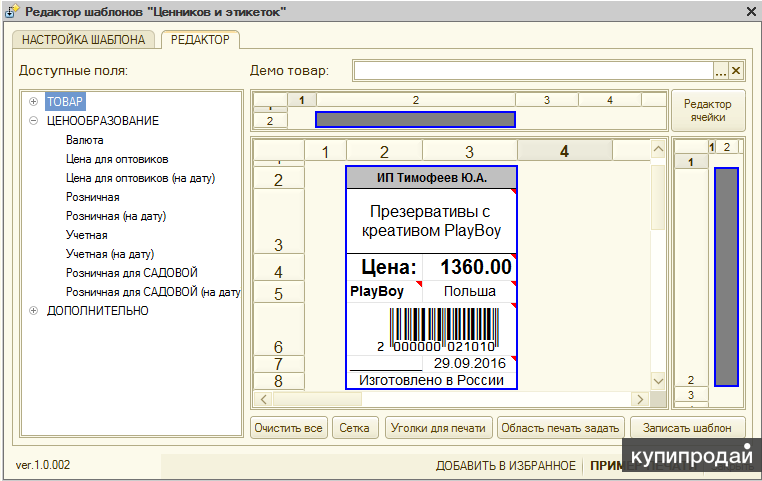The height and width of the screenshot is (481, 762).
Task: Select the ЦЕНООБРАЗОВАНИЕ tree item label
Action: click(103, 120)
